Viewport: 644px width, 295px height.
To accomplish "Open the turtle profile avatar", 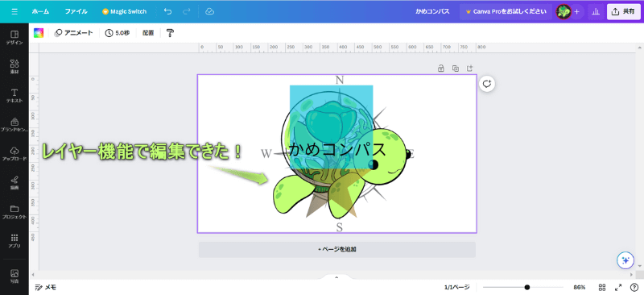I will [x=563, y=11].
